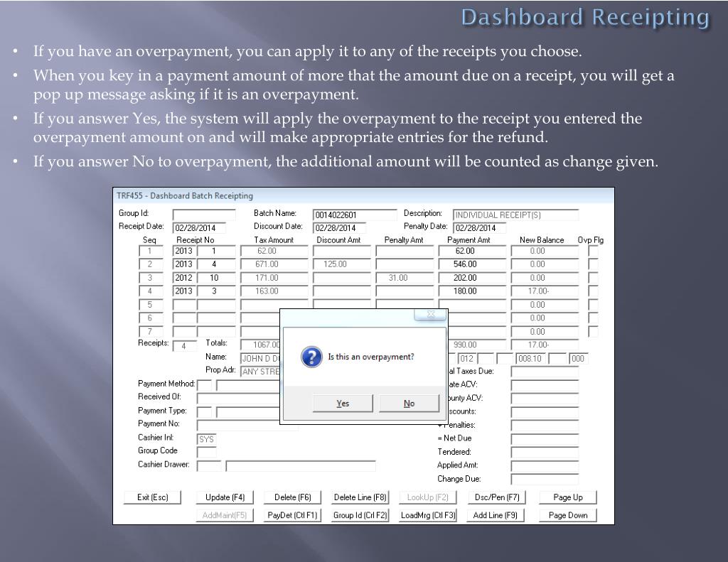The width and height of the screenshot is (728, 562).
Task: Click the Description field INDIVIDUAL RECEIPT(S)
Action: tap(516, 215)
